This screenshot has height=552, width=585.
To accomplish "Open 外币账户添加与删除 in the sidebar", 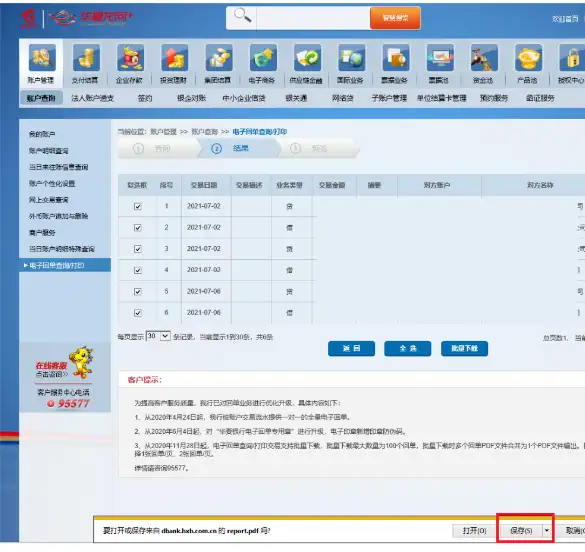I will click(59, 216).
